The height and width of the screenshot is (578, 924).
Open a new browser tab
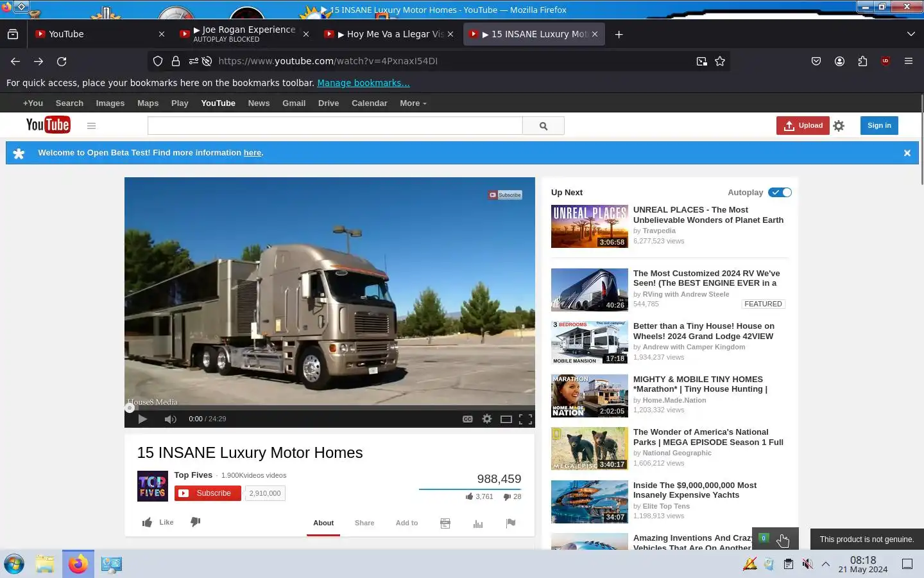pyautogui.click(x=619, y=34)
